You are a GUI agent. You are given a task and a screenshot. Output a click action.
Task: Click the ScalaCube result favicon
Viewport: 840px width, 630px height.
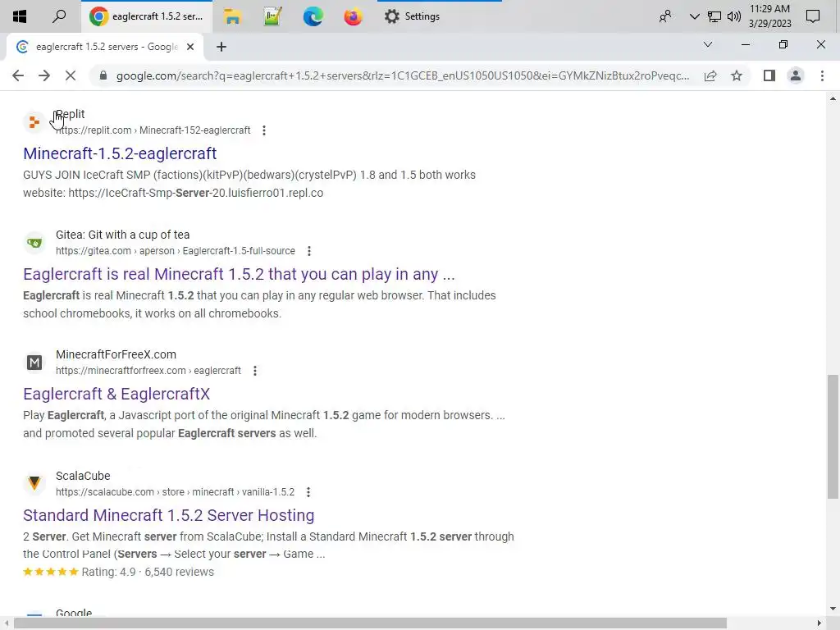(34, 483)
